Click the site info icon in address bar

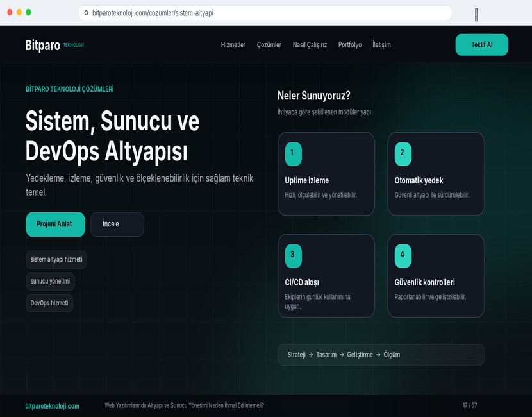(x=86, y=13)
